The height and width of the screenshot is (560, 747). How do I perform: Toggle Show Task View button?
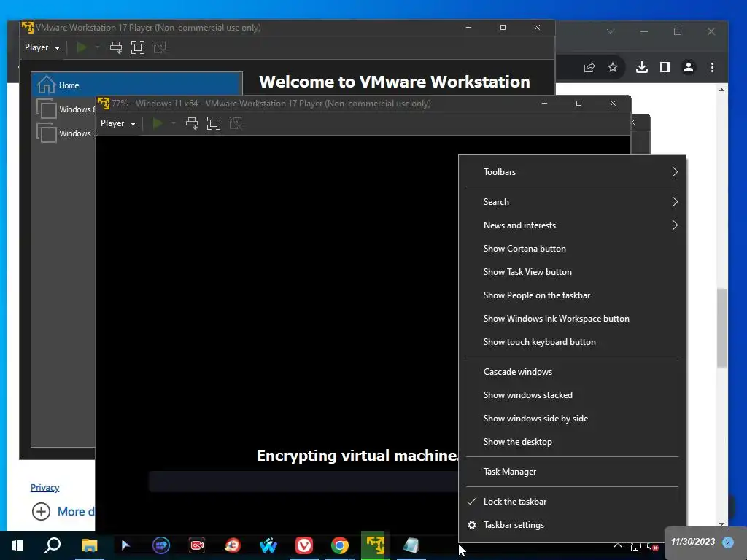point(572,272)
